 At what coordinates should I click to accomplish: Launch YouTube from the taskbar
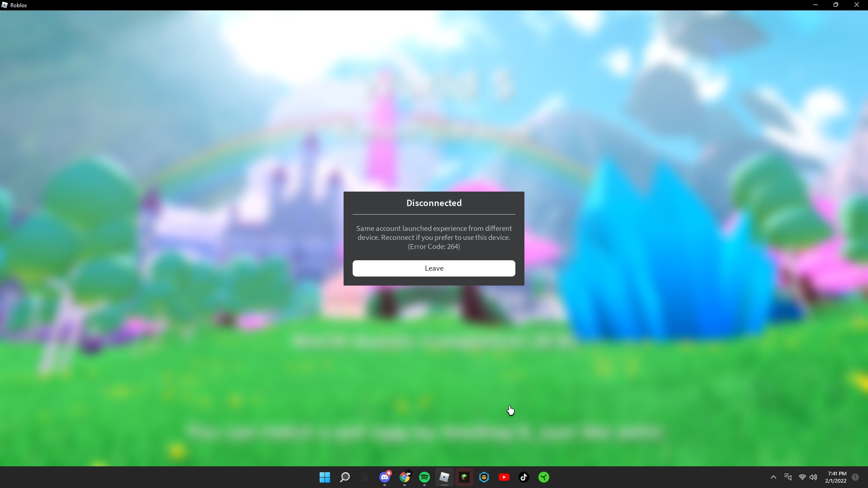pyautogui.click(x=504, y=477)
